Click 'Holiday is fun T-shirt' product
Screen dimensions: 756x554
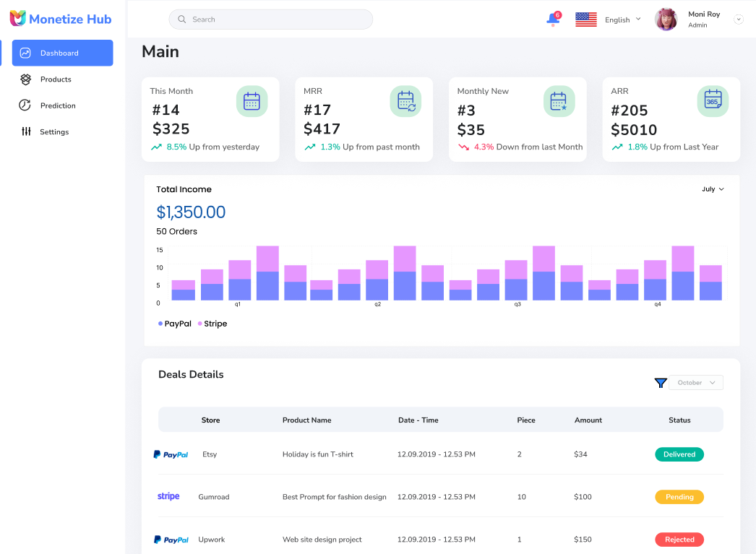click(x=318, y=454)
